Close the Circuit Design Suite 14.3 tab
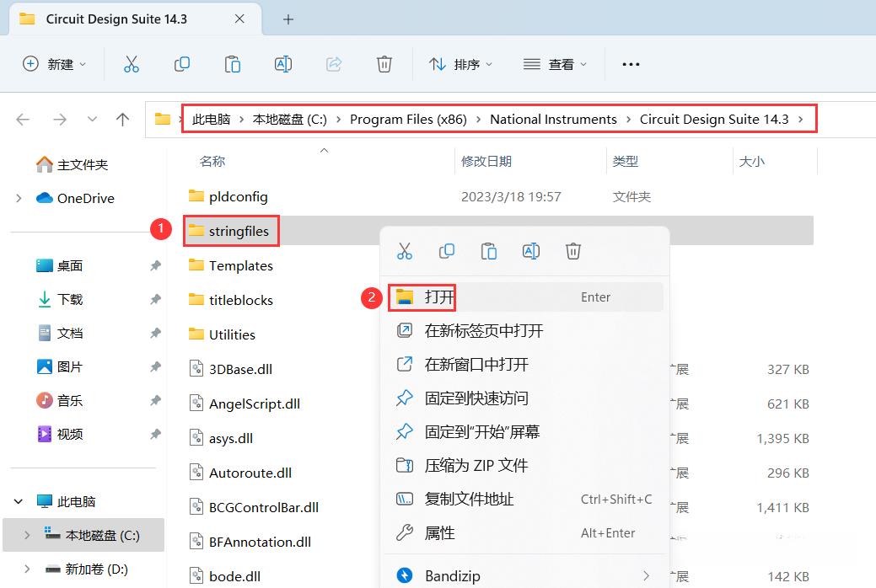This screenshot has height=588, width=876. (239, 19)
